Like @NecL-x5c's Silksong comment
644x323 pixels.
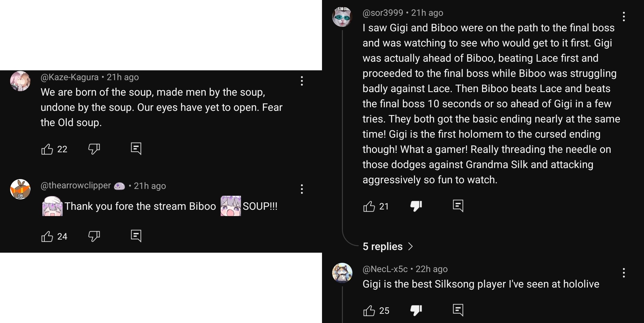[x=369, y=310]
